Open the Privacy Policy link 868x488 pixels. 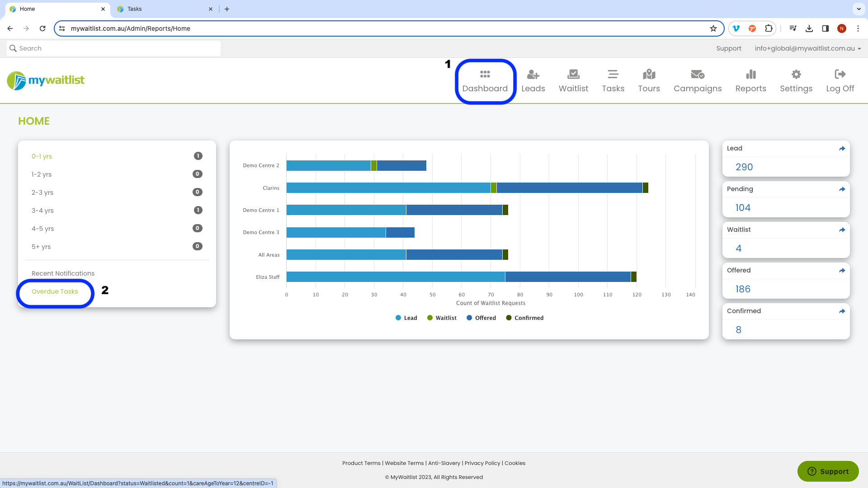(x=482, y=463)
